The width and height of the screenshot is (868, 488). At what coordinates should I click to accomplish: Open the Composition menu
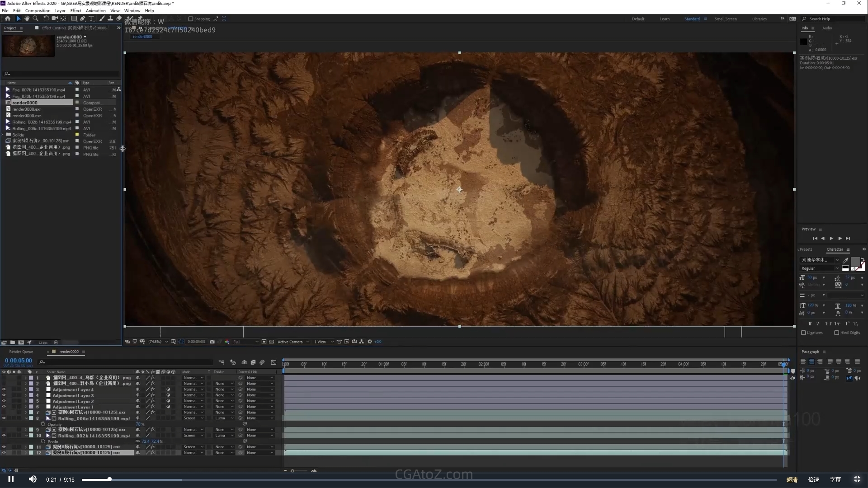tap(38, 10)
